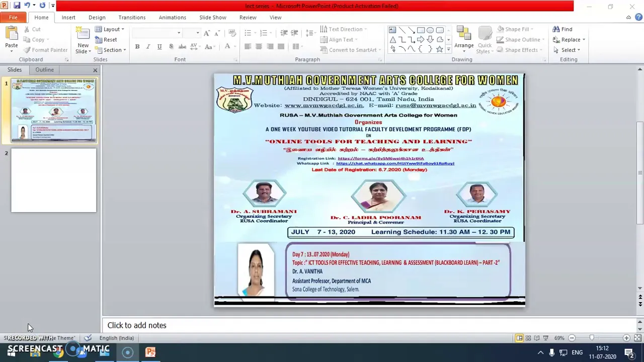Go to the Slide Show tab

coord(212,18)
